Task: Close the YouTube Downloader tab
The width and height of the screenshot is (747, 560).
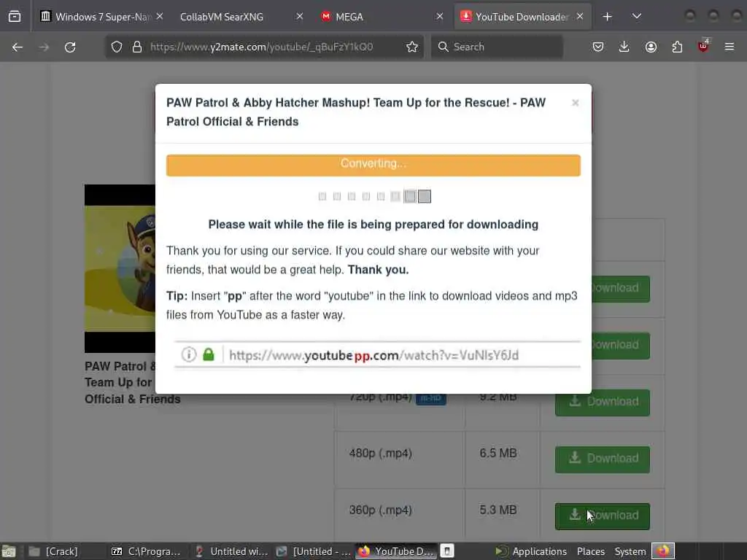Action: pos(580,17)
